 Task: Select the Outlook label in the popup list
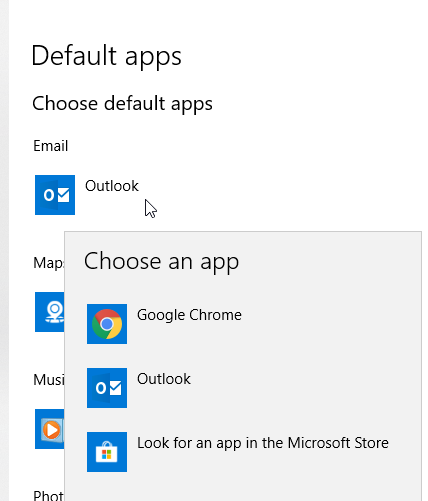(164, 379)
